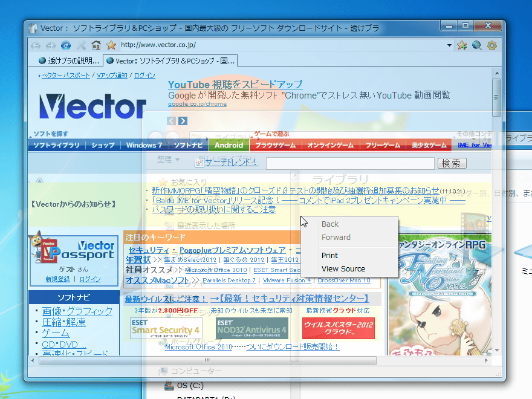532x399 pixels.
Task: Open VMware Fusion 4 link
Action: (287, 281)
